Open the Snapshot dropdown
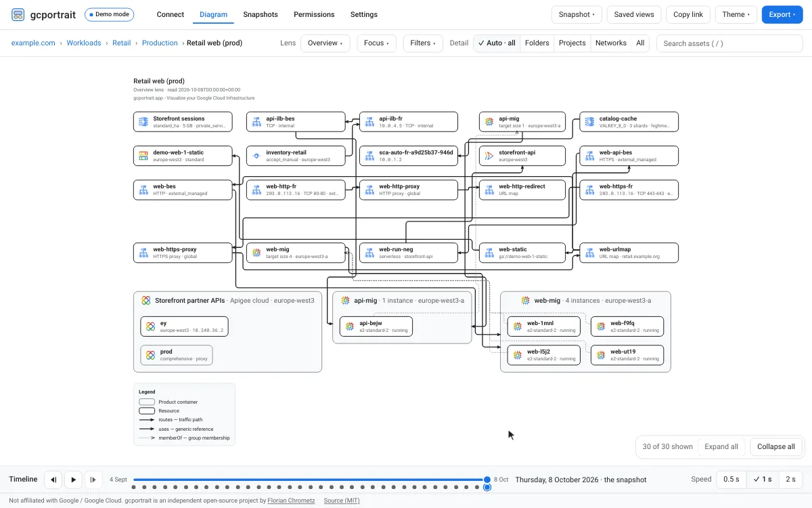The height and width of the screenshot is (508, 812). (577, 14)
